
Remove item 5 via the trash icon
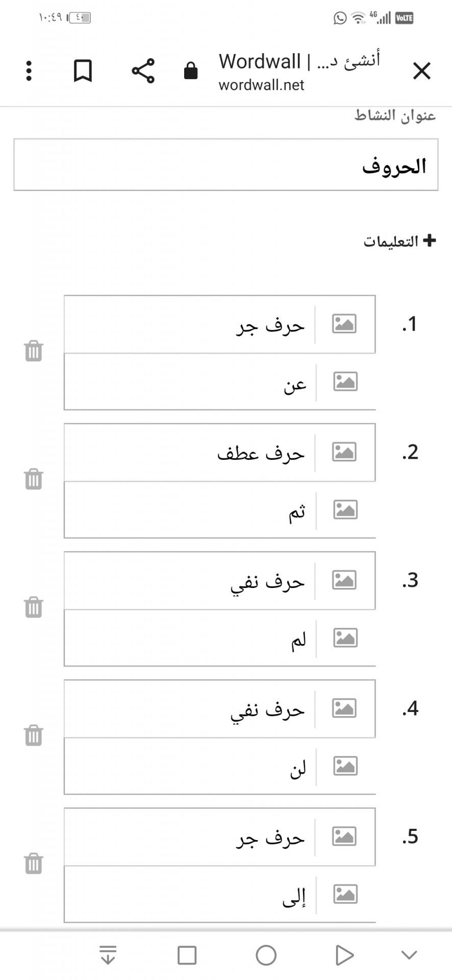(34, 864)
